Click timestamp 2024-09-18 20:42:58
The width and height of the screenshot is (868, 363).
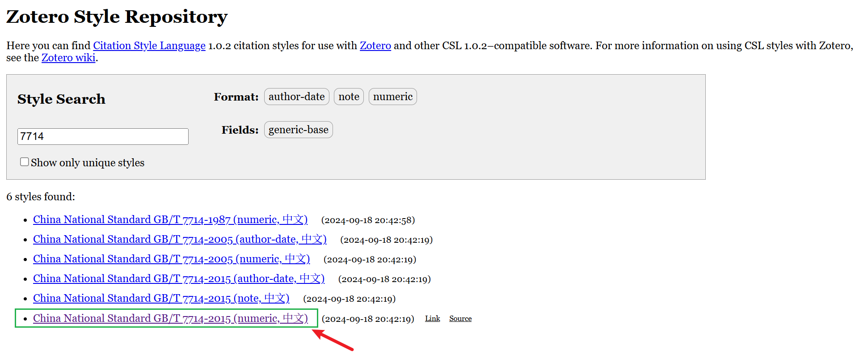(368, 220)
